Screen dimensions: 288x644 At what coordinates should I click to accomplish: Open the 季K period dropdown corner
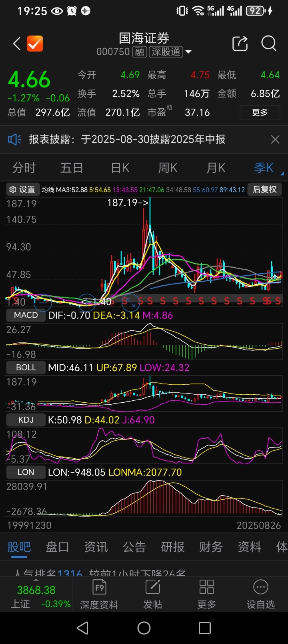tap(282, 174)
